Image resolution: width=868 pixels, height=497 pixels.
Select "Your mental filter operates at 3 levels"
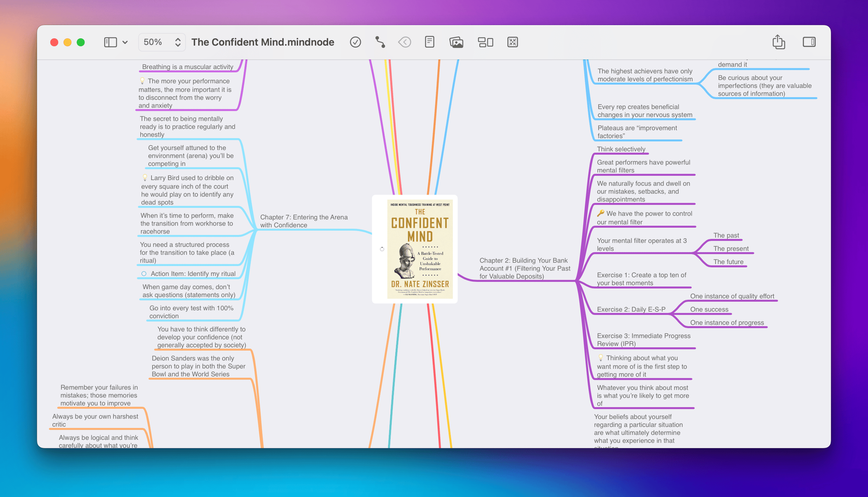click(x=642, y=244)
